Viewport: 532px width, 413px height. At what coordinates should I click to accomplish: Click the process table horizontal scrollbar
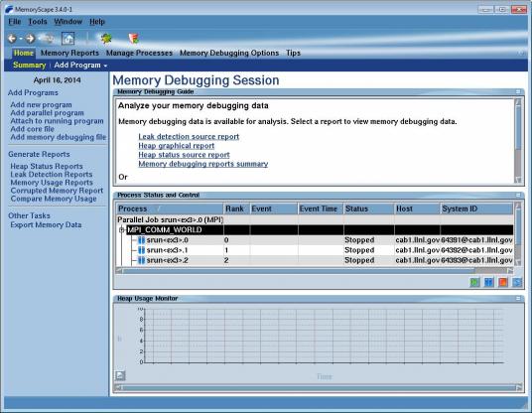(315, 271)
